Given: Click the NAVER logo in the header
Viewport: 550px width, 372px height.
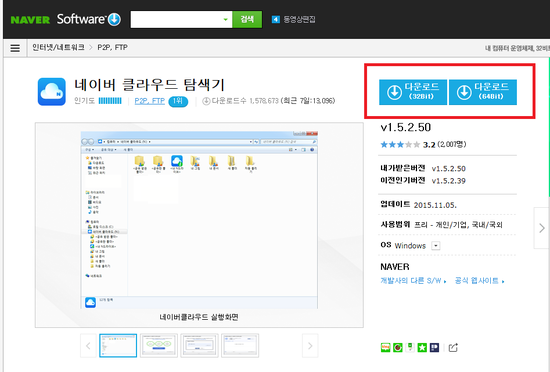Looking at the screenshot, I should 30,20.
